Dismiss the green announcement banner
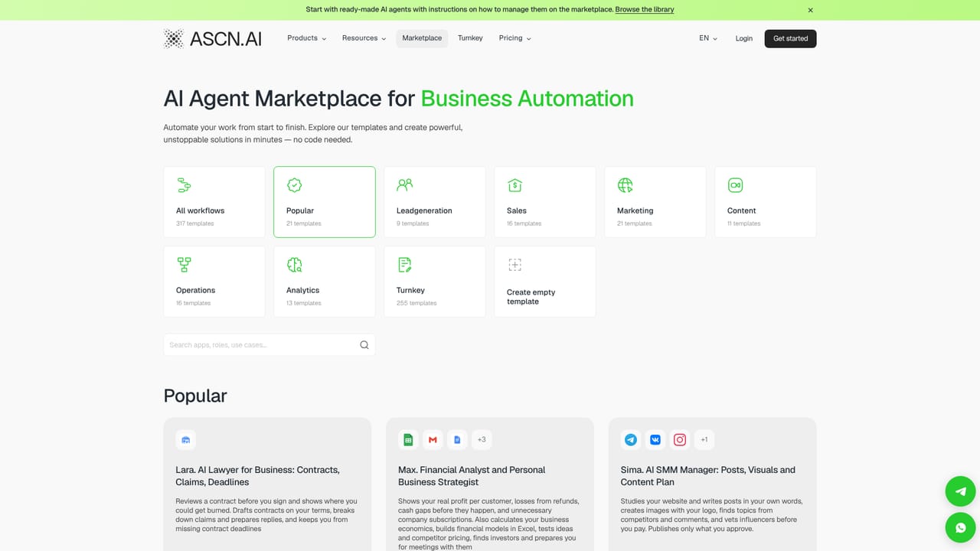The height and width of the screenshot is (551, 980). point(811,10)
